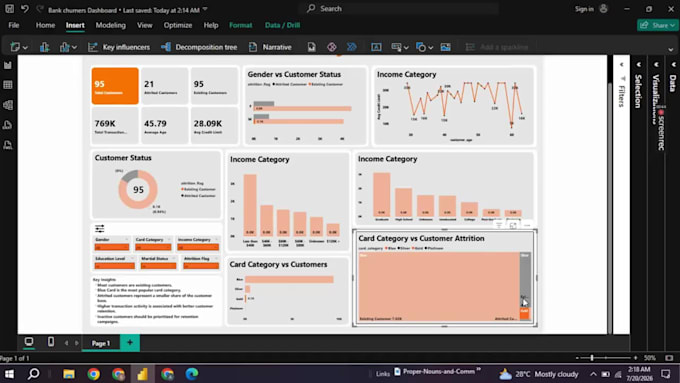The width and height of the screenshot is (680, 383).
Task: Open the Marital Status slicer dropdown
Action: [x=158, y=266]
